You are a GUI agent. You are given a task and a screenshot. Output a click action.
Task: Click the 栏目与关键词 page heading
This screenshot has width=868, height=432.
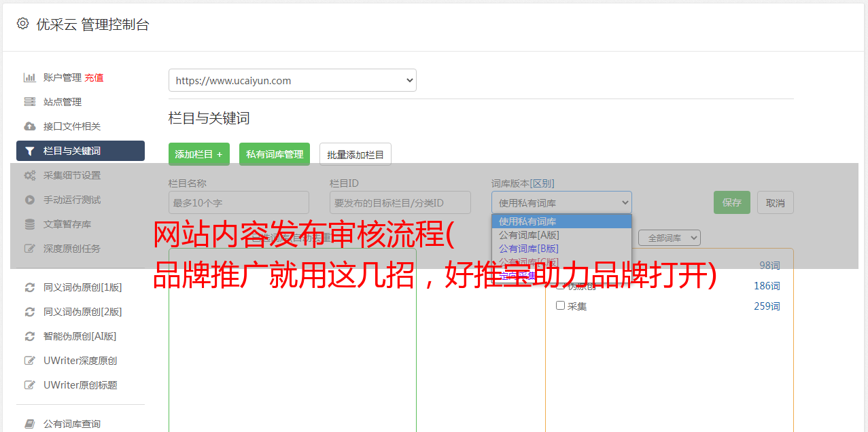(209, 118)
